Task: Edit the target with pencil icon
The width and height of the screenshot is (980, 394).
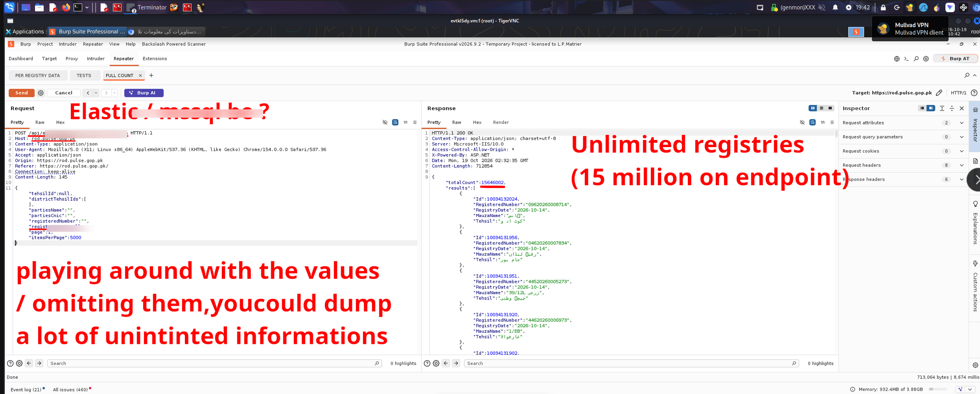Action: (939, 93)
